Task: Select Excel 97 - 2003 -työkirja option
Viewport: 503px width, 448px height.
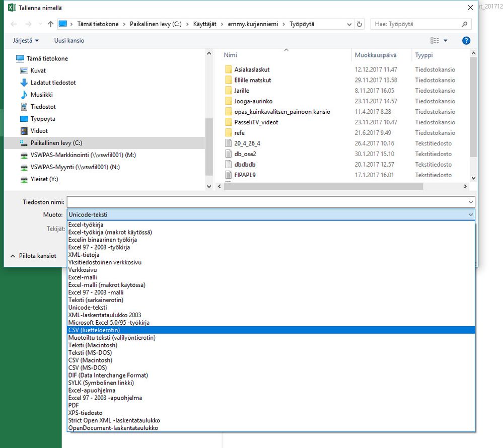Action: (271, 247)
